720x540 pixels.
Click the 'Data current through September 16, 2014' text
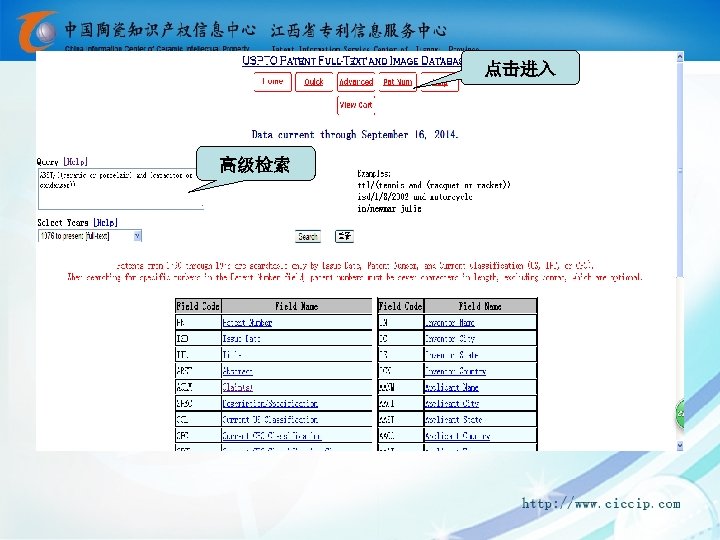pos(355,135)
